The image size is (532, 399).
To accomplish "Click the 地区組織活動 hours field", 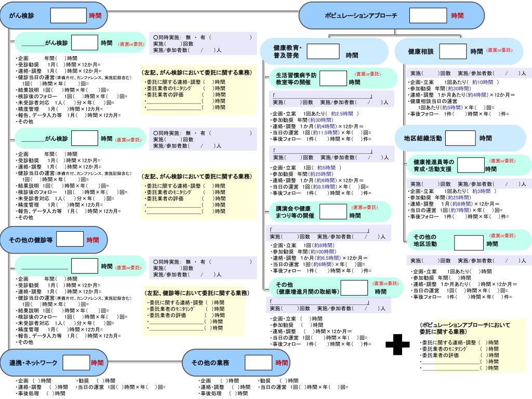I will (x=460, y=138).
